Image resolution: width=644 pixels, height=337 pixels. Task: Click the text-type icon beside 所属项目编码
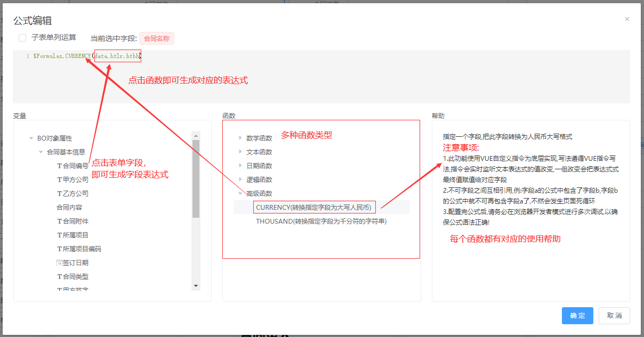click(60, 249)
